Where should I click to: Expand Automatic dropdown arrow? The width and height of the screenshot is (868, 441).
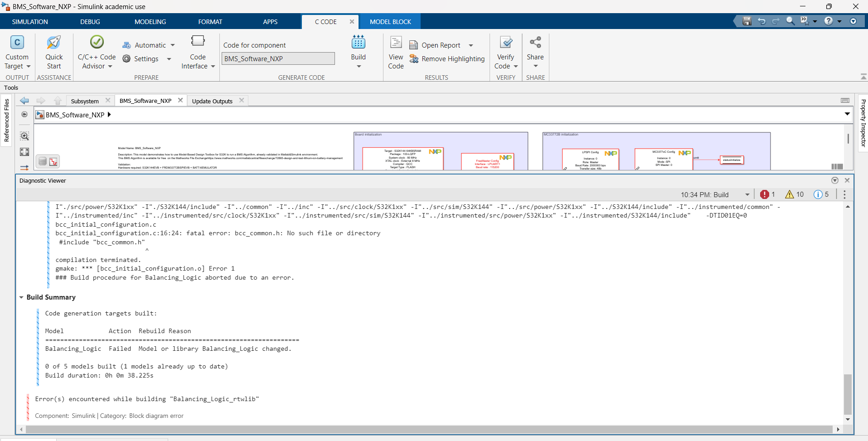173,45
